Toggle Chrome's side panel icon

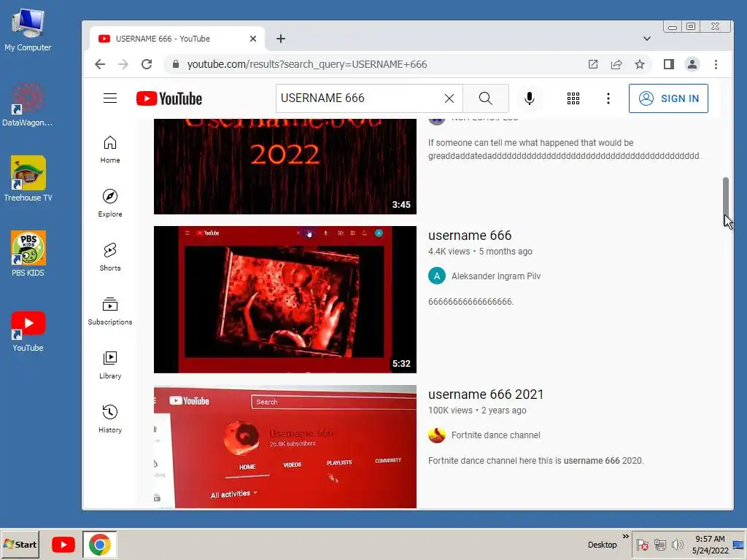pyautogui.click(x=669, y=64)
